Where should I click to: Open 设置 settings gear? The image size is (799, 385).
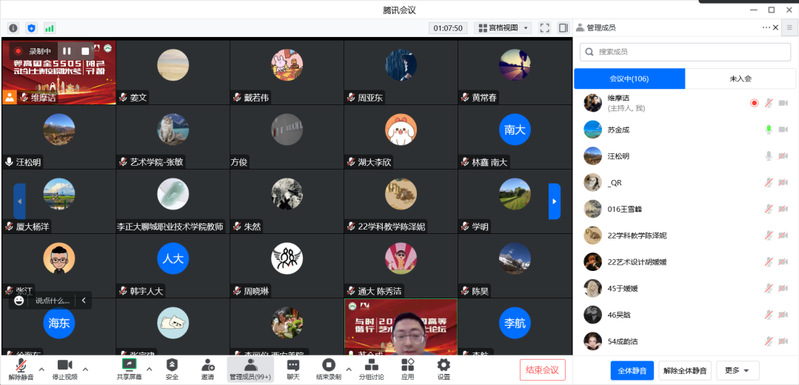point(444,369)
